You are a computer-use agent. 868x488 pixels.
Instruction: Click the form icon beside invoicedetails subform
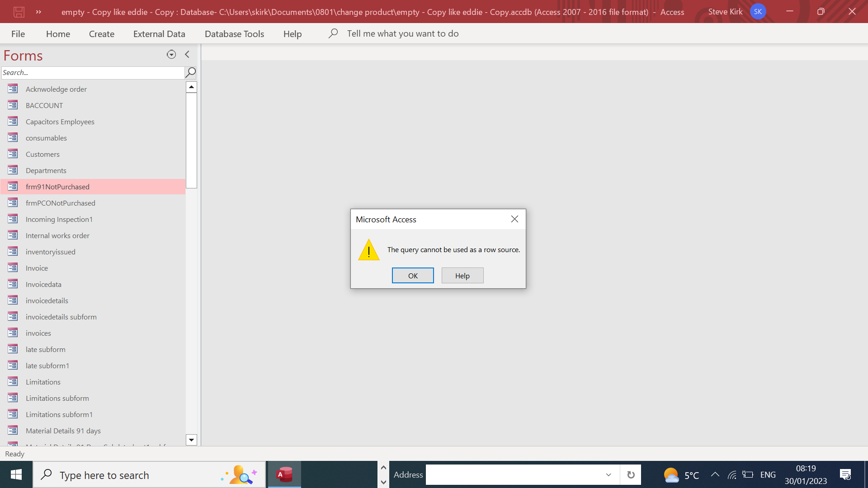13,316
